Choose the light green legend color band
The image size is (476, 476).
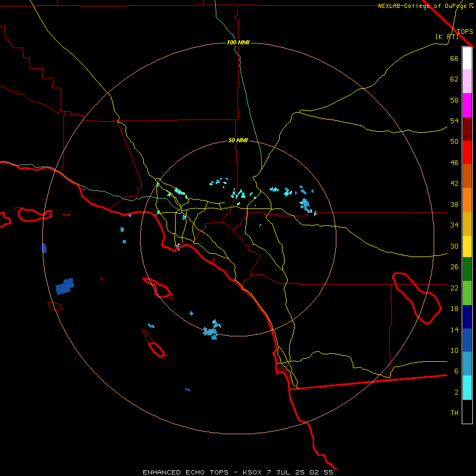[x=467, y=293]
